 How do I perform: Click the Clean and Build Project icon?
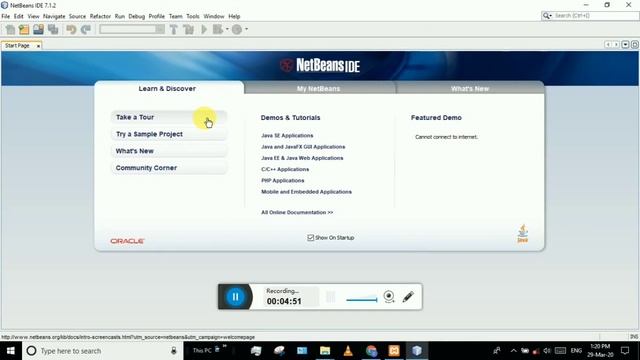tap(189, 29)
